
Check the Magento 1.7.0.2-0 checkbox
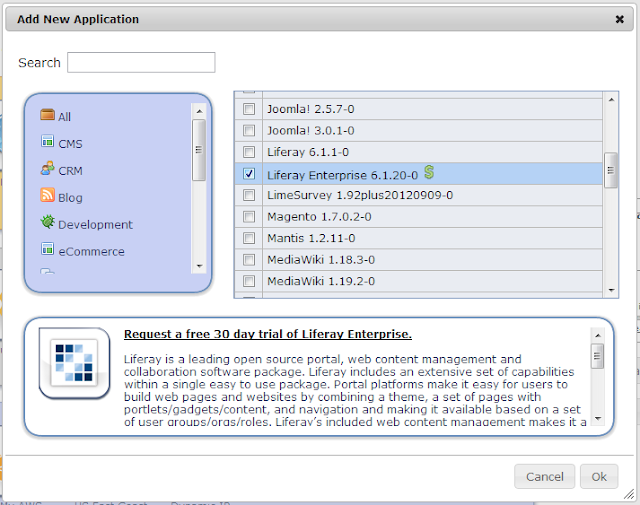click(249, 217)
